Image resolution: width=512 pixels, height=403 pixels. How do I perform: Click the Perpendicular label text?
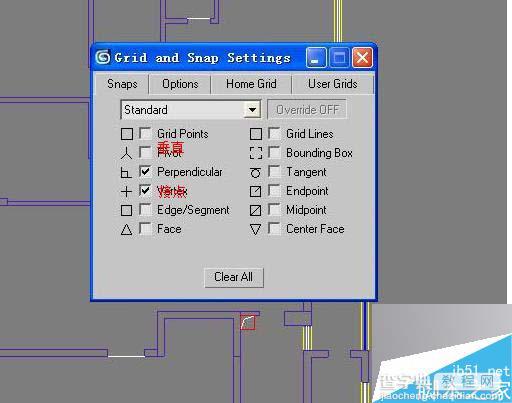point(190,172)
